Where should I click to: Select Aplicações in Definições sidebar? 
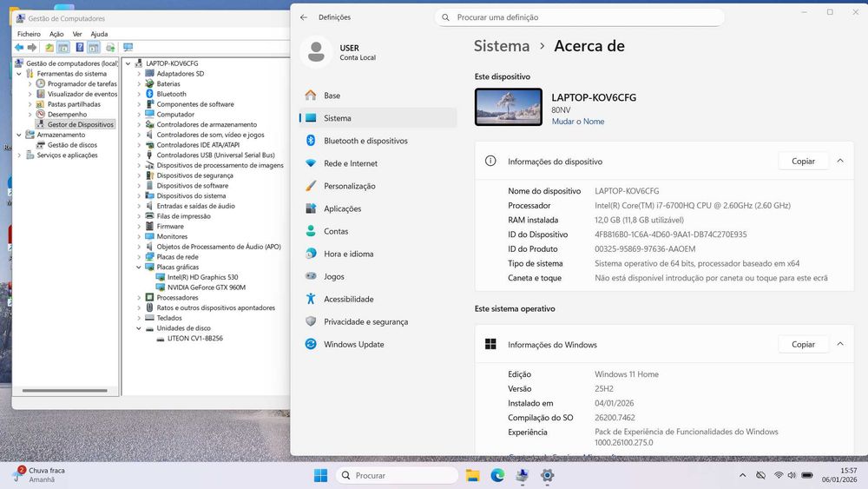coord(378,208)
